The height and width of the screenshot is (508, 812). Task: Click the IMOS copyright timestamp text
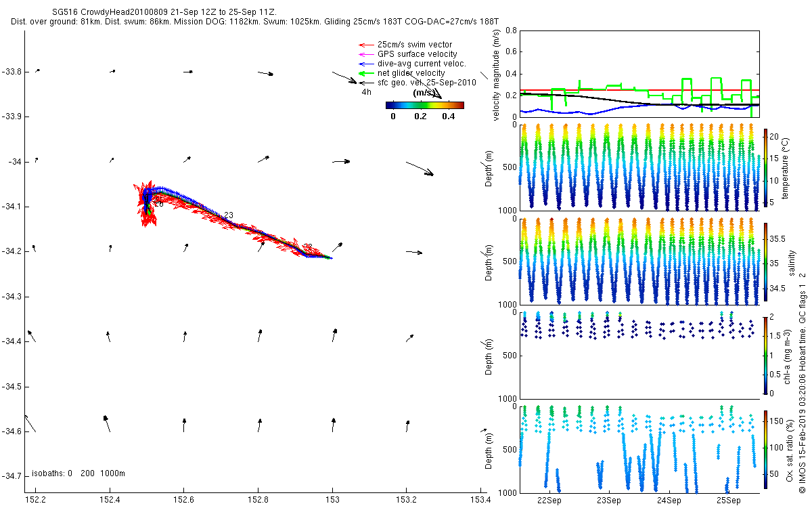(x=803, y=383)
